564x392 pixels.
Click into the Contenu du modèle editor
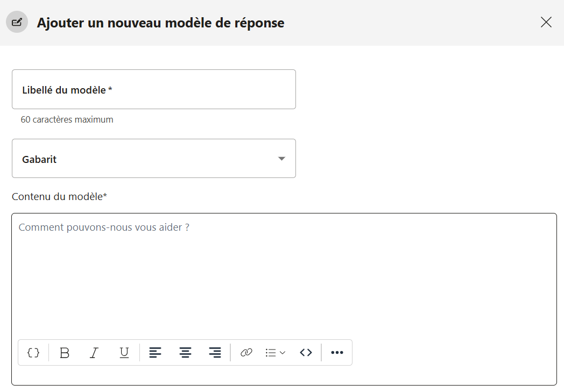[x=284, y=274]
